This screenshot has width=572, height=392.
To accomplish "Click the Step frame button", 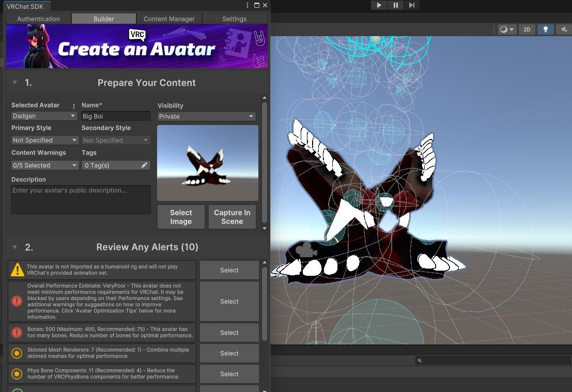I will pyautogui.click(x=411, y=5).
